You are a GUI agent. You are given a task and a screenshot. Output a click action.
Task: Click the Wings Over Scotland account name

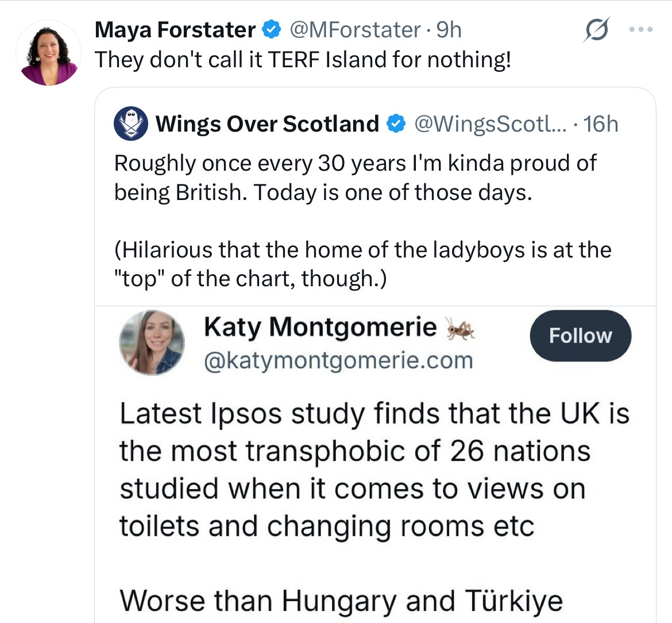(267, 124)
